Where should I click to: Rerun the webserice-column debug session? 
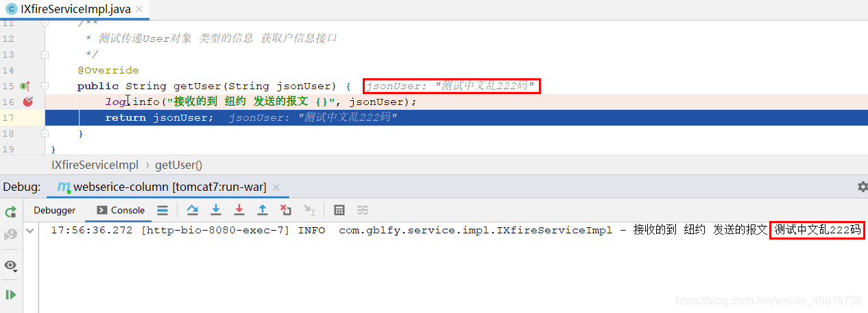pyautogui.click(x=10, y=212)
